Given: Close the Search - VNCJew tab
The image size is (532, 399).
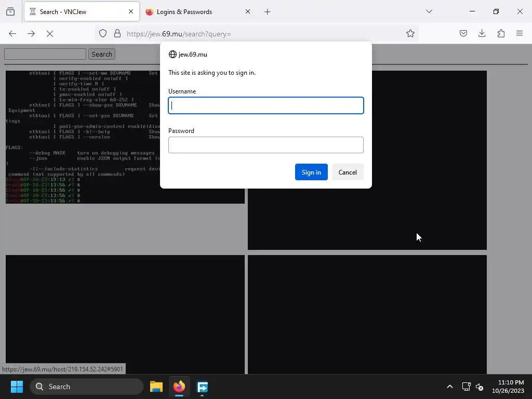Looking at the screenshot, I should click(131, 11).
